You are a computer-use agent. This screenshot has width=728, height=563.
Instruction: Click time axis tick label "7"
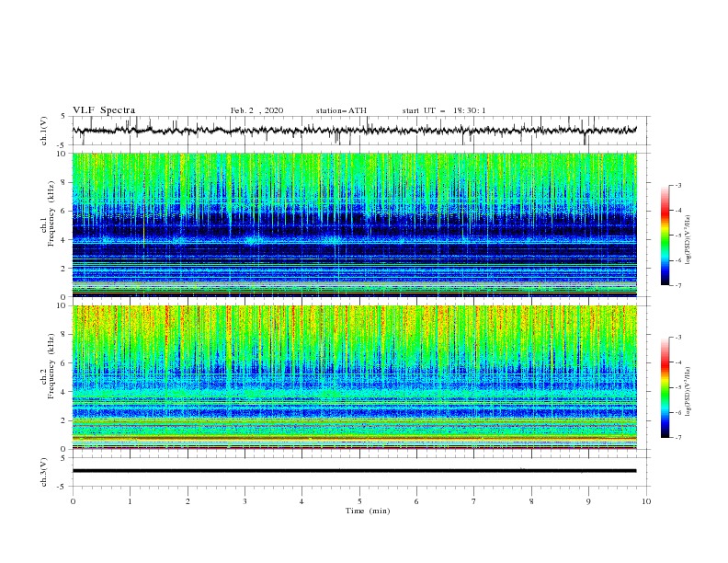coord(474,501)
